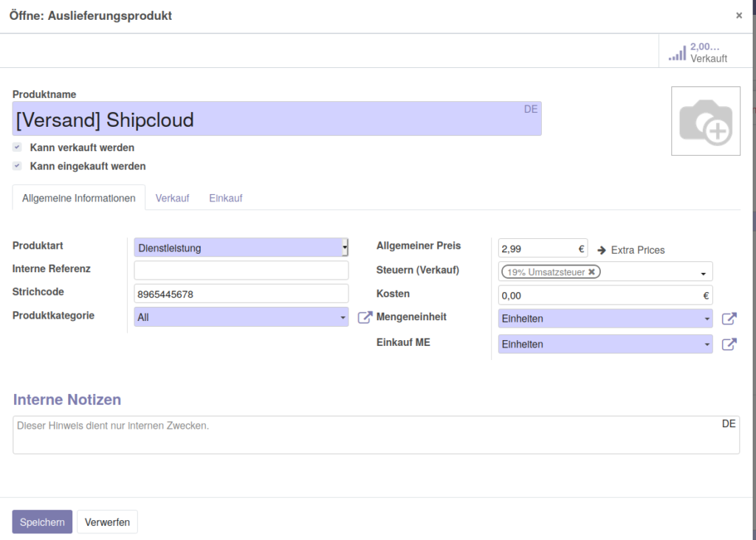This screenshot has width=756, height=540.
Task: Switch to the Verkauf tab
Action: [172, 198]
